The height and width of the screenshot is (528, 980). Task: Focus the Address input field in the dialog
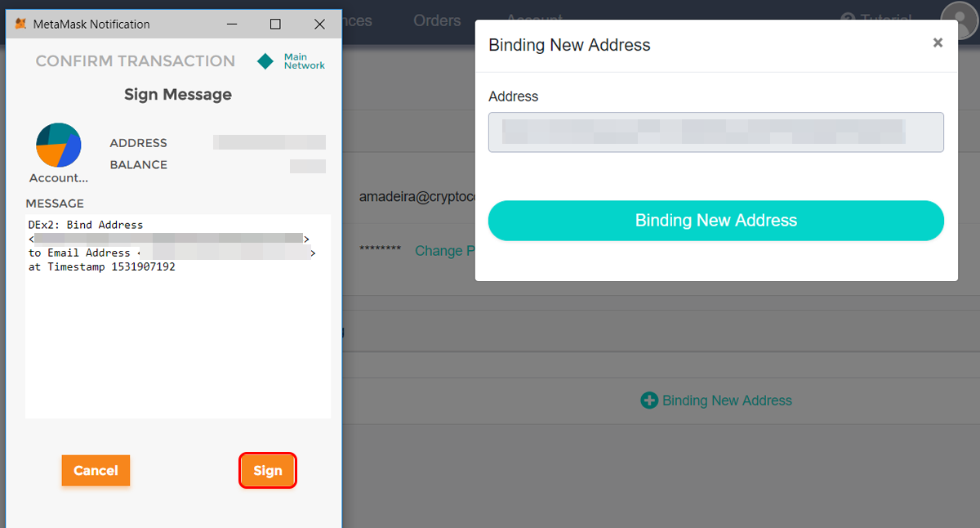[x=716, y=132]
